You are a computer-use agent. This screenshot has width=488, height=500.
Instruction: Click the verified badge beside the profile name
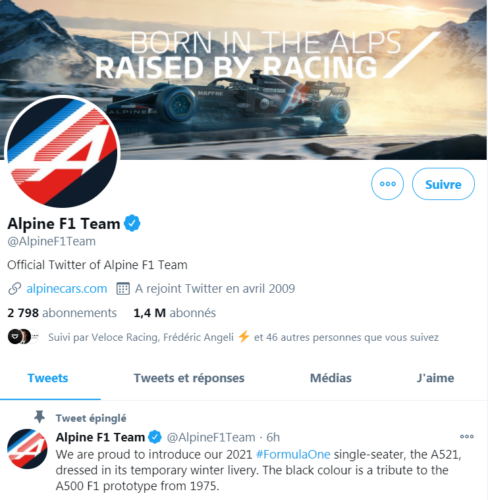132,223
